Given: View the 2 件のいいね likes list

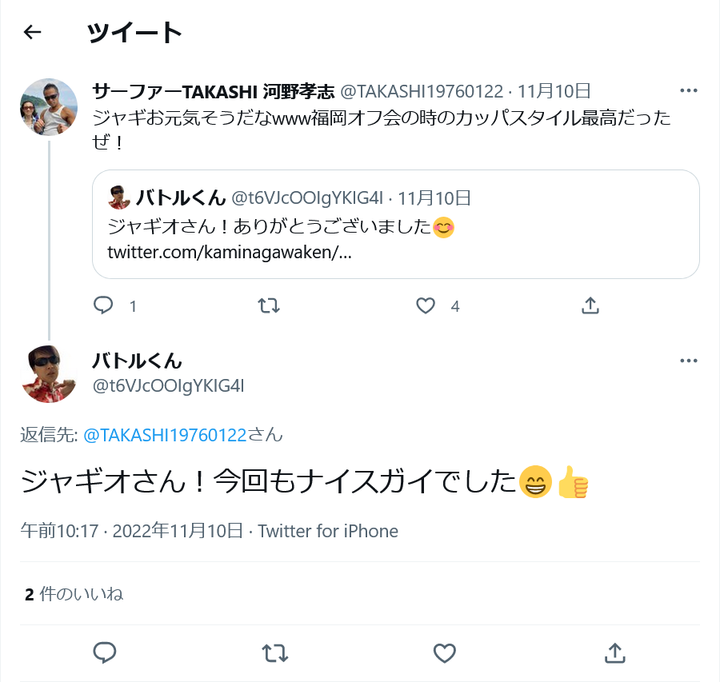Looking at the screenshot, I should click(x=74, y=594).
